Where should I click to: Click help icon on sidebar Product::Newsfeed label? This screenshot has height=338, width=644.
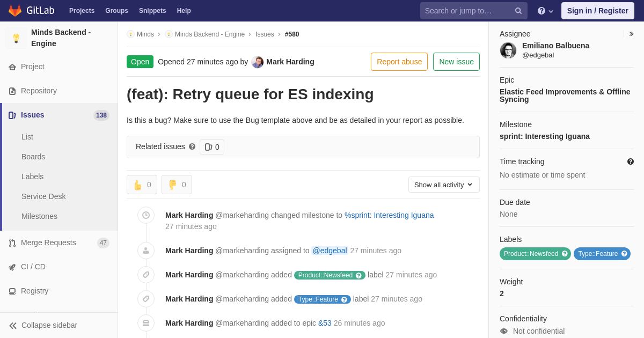[x=565, y=254]
